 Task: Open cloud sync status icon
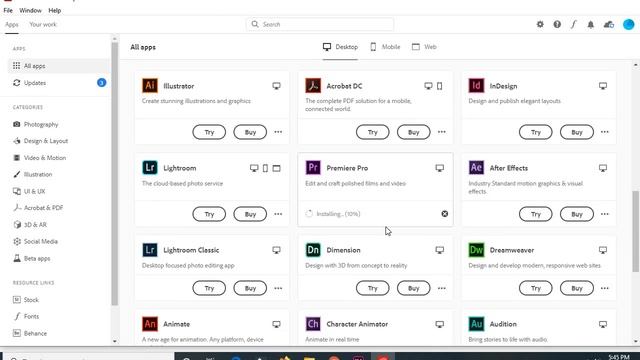tap(609, 24)
